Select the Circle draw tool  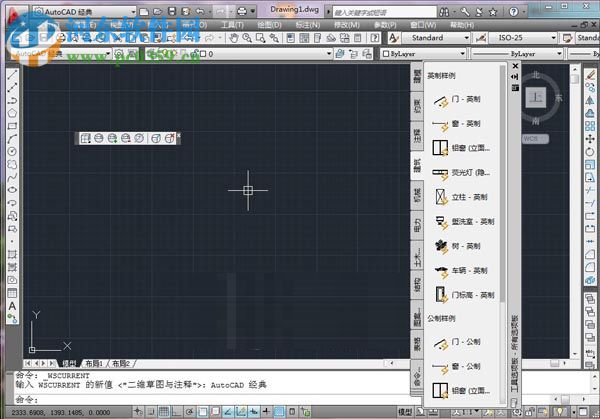pos(12,152)
